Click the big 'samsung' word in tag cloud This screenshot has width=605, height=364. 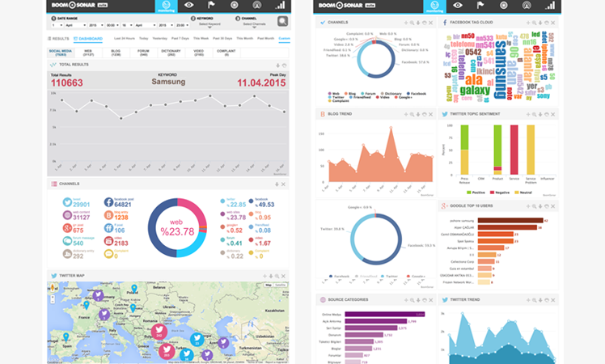point(501,70)
